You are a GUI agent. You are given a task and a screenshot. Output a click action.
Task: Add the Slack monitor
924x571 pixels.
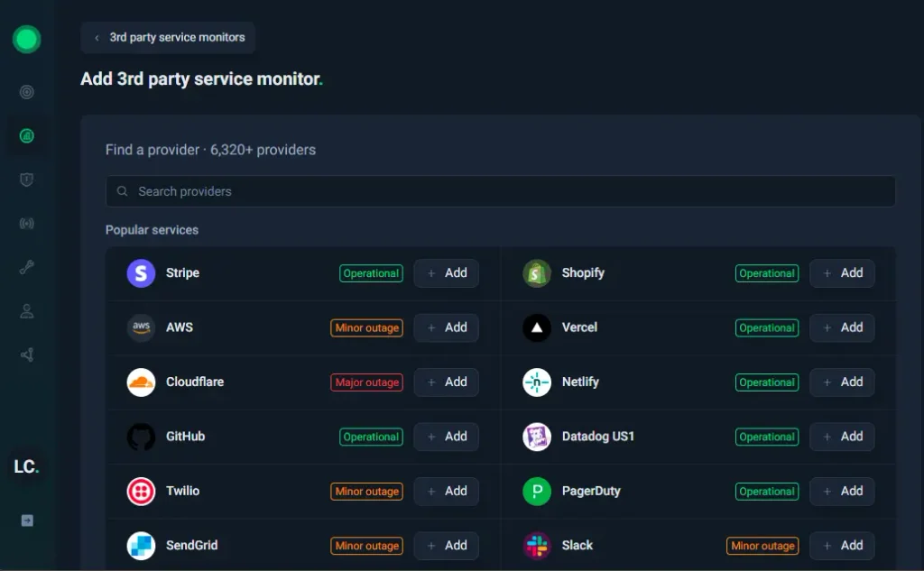click(842, 546)
